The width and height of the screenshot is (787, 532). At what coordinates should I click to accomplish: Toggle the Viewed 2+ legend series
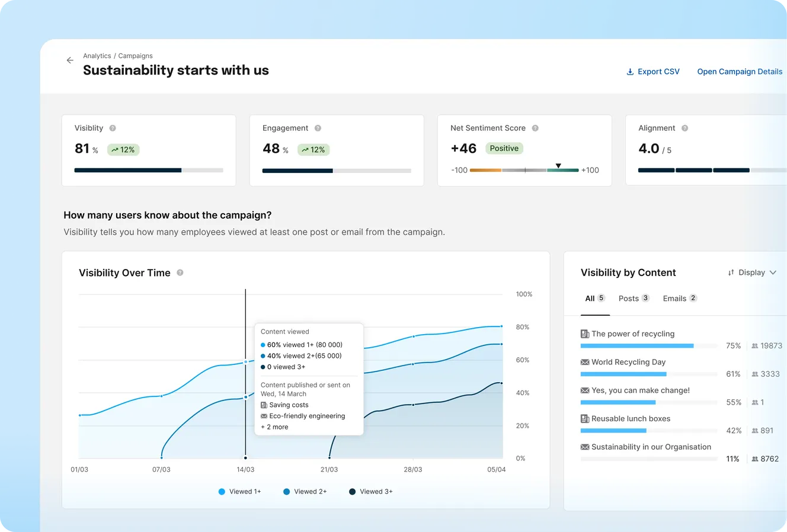point(305,492)
